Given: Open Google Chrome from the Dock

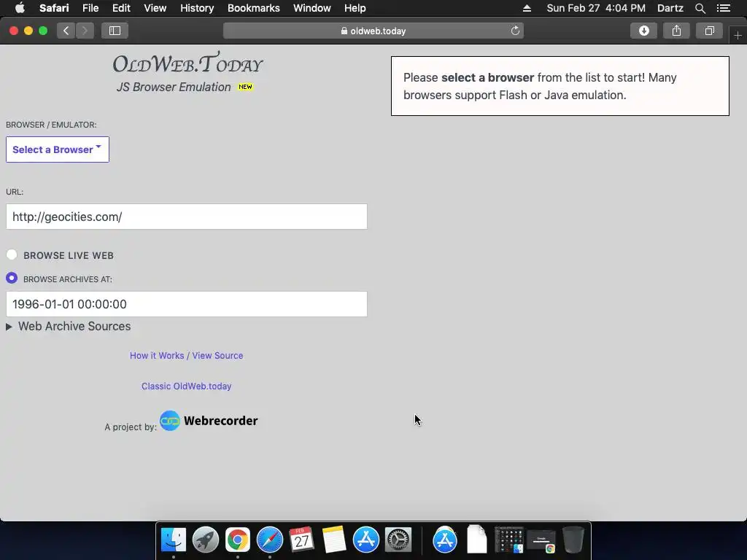Looking at the screenshot, I should [x=238, y=540].
